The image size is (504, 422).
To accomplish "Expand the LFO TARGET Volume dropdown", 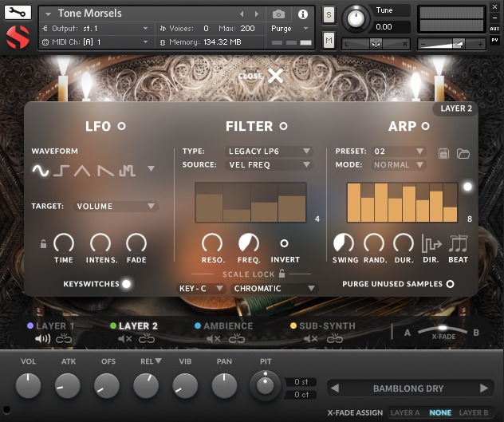I will [x=116, y=207].
